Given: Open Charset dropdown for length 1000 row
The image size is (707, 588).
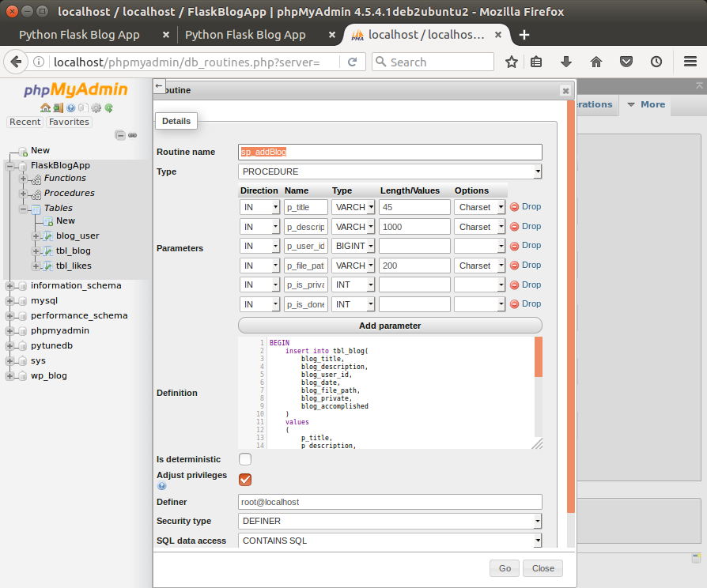Looking at the screenshot, I should coord(479,227).
